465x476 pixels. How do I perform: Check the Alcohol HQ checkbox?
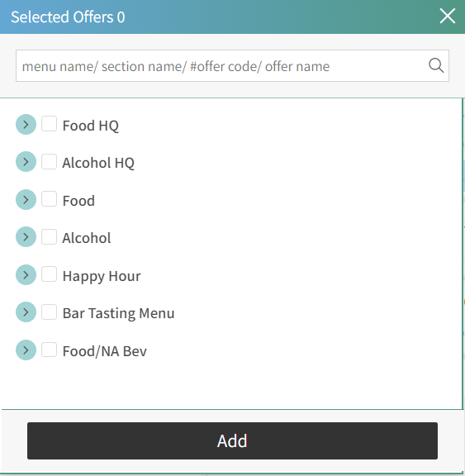point(49,161)
